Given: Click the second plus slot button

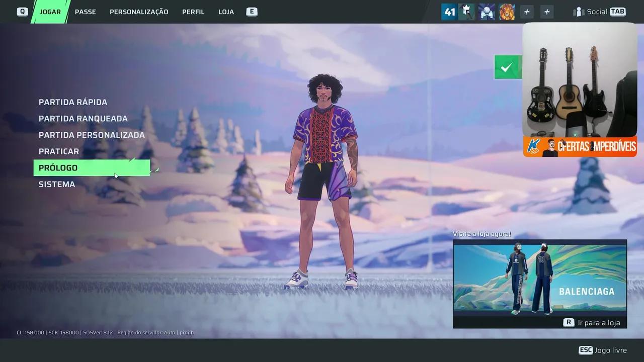Looking at the screenshot, I should [x=546, y=11].
